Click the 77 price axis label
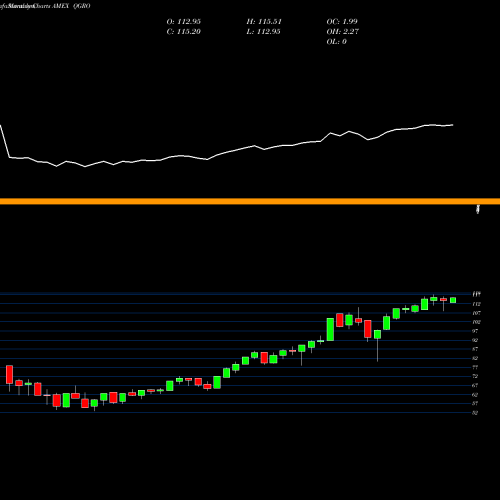The width and height of the screenshot is (500, 500). coord(475,367)
